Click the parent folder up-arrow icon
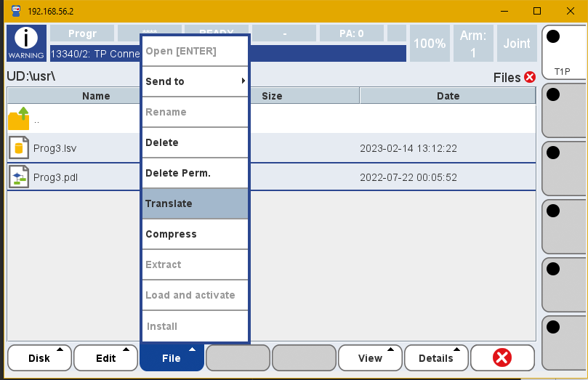The width and height of the screenshot is (588, 380). [19, 118]
